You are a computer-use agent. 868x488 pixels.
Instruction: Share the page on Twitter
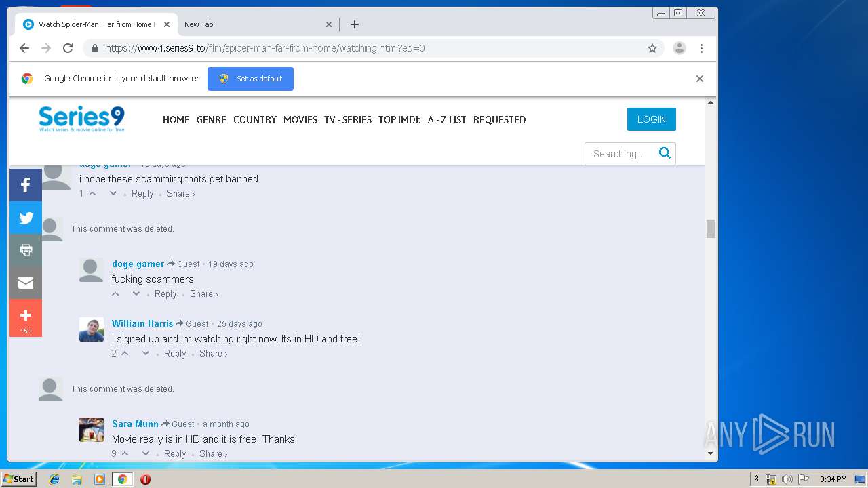[26, 218]
